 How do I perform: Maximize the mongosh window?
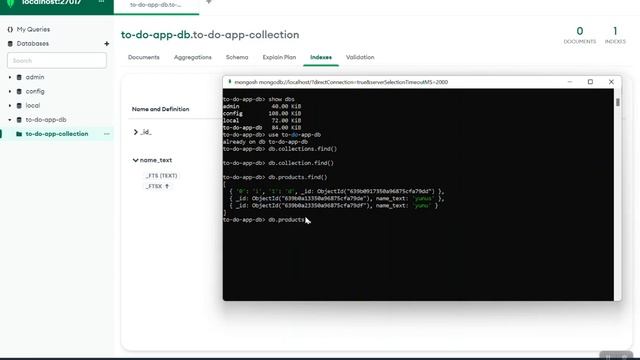[590, 82]
